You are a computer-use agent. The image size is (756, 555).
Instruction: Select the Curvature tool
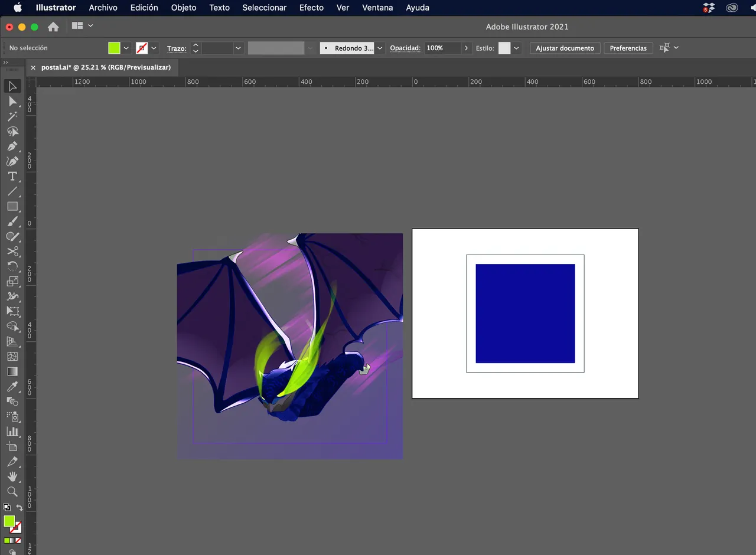click(12, 161)
